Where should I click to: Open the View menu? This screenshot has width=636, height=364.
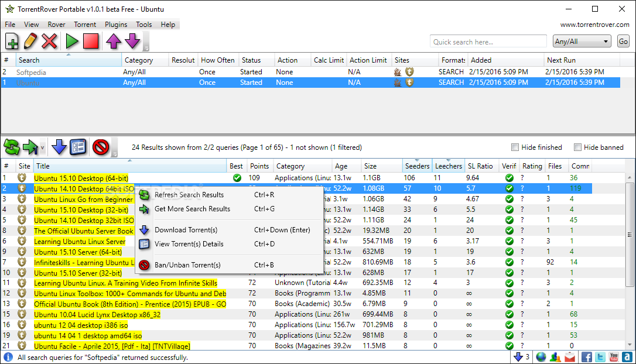[x=31, y=25]
